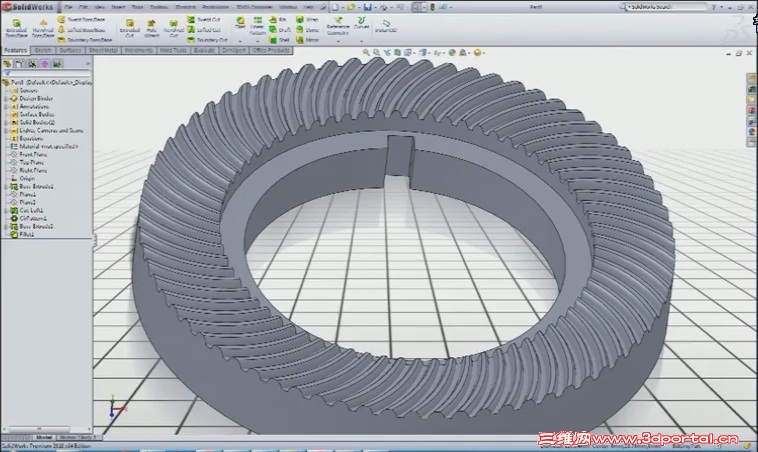This screenshot has width=758, height=452.
Task: Choose the Lofted Cut feature
Action: [x=204, y=29]
